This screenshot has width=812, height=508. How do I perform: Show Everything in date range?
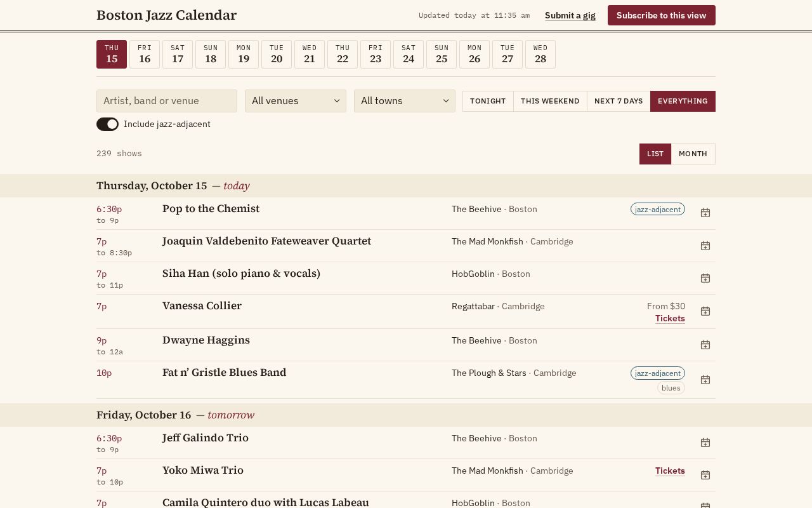coord(683,101)
